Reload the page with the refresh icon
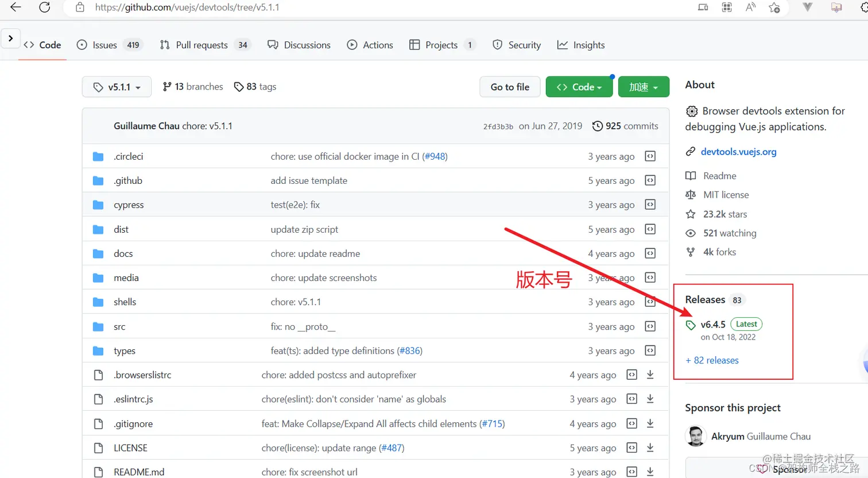868x478 pixels. 44,7
